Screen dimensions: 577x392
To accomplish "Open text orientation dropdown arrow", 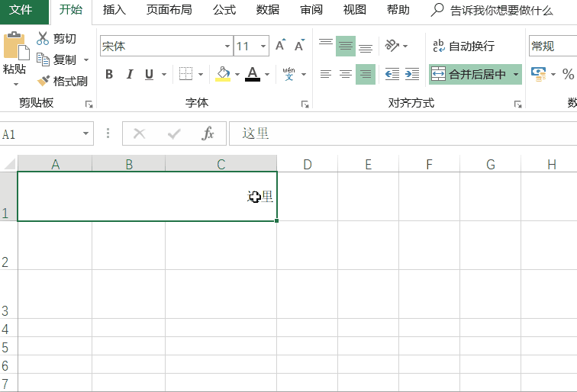I will [x=405, y=46].
